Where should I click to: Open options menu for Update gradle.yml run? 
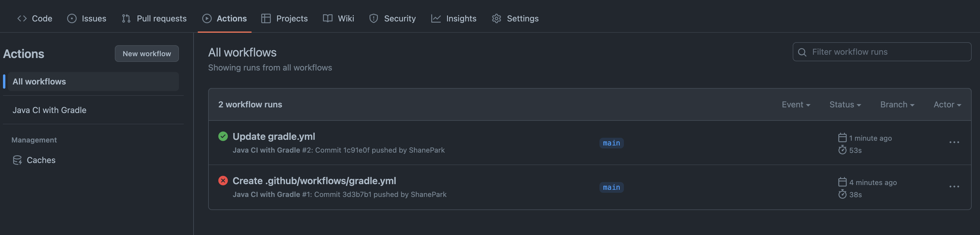[x=954, y=142]
